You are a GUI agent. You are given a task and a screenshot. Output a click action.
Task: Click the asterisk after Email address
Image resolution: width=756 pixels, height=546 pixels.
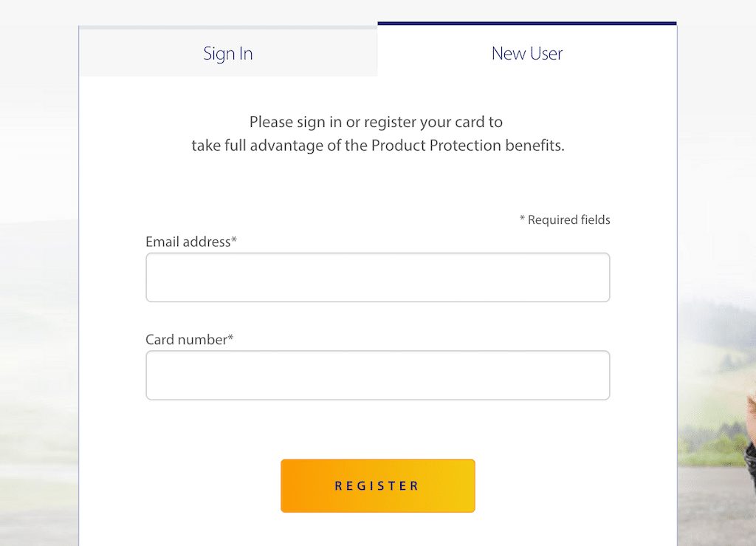coord(234,239)
